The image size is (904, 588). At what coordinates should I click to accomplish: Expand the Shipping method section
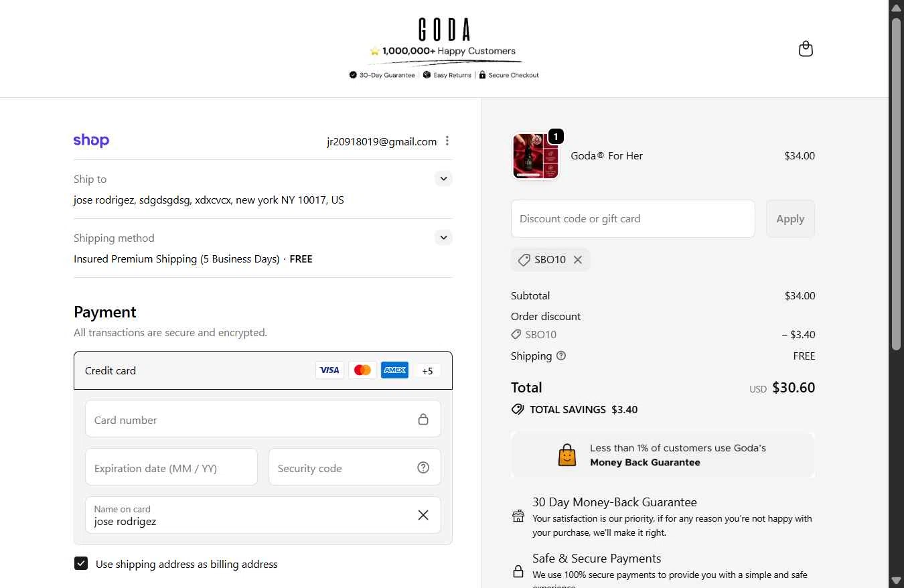click(x=443, y=238)
